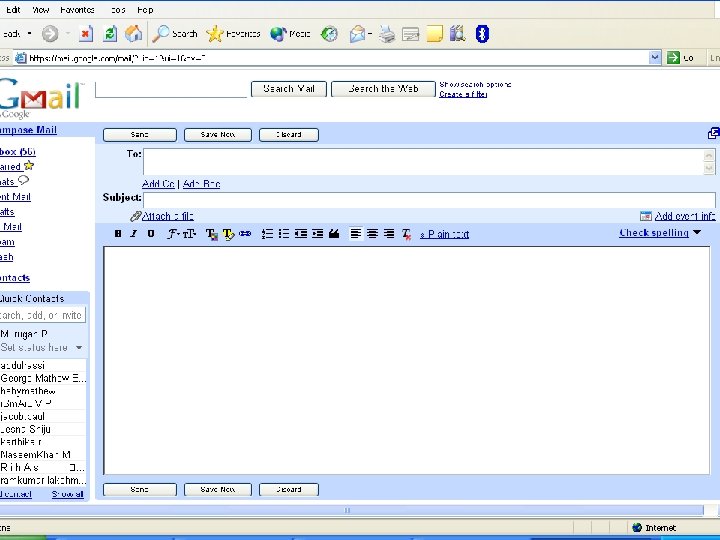Align text left
Screen dimensions: 720x540
coord(355,234)
